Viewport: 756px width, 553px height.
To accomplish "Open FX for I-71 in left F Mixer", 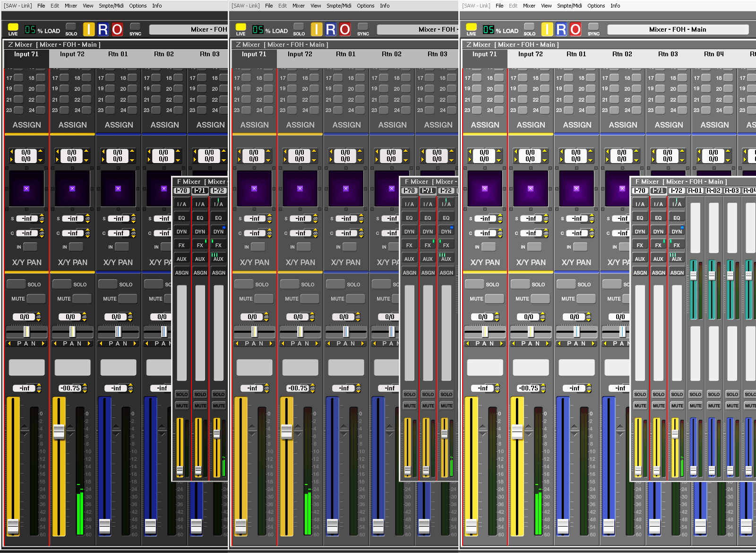I will click(200, 245).
